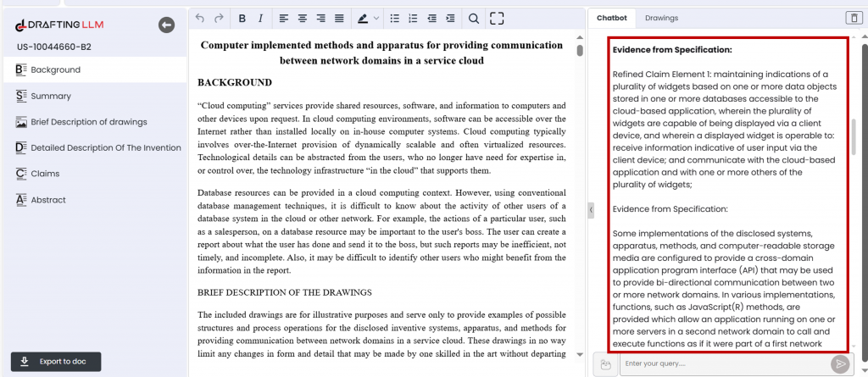
Task: Click the icon left of query box
Action: coord(605,363)
